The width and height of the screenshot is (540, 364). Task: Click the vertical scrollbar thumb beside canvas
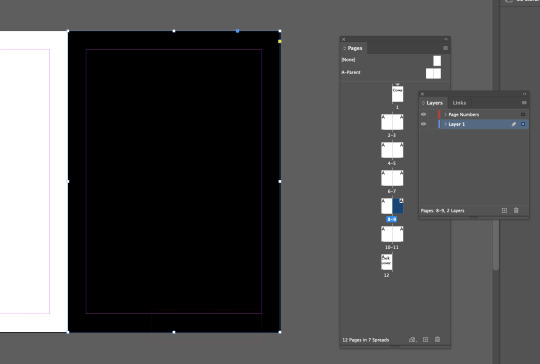[x=496, y=245]
